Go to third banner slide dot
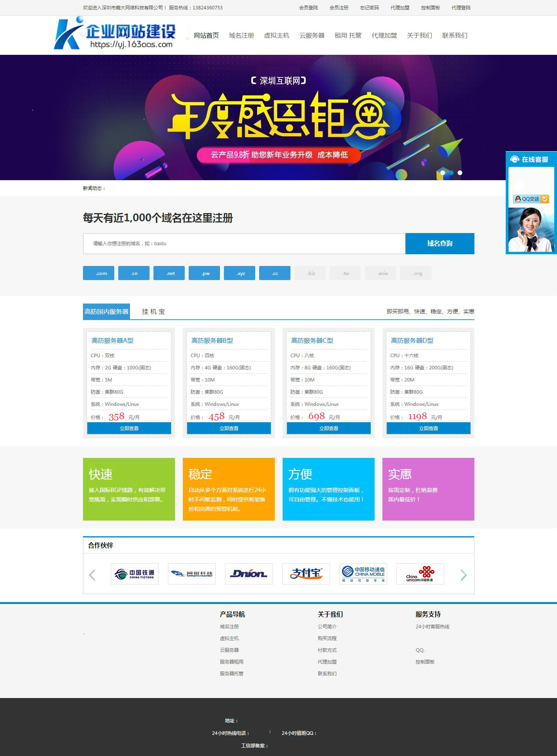This screenshot has height=756, width=557. (x=460, y=173)
